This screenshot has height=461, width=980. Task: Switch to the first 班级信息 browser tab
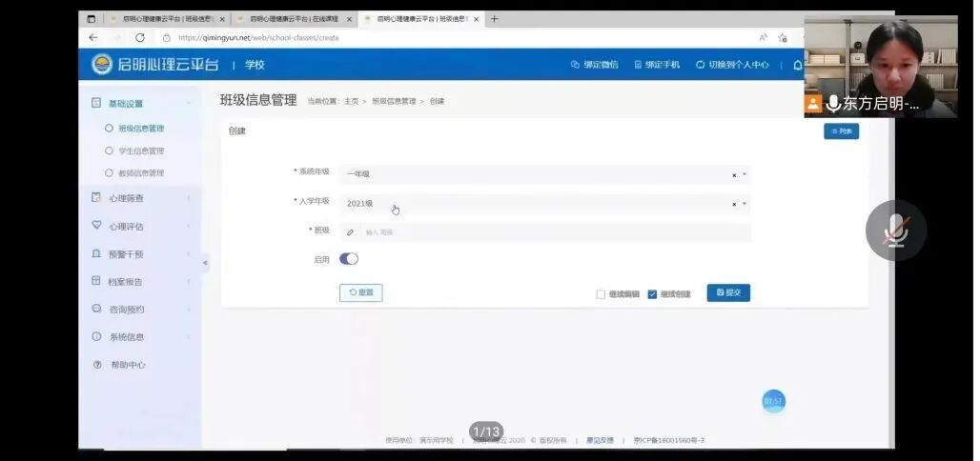pyautogui.click(x=166, y=19)
